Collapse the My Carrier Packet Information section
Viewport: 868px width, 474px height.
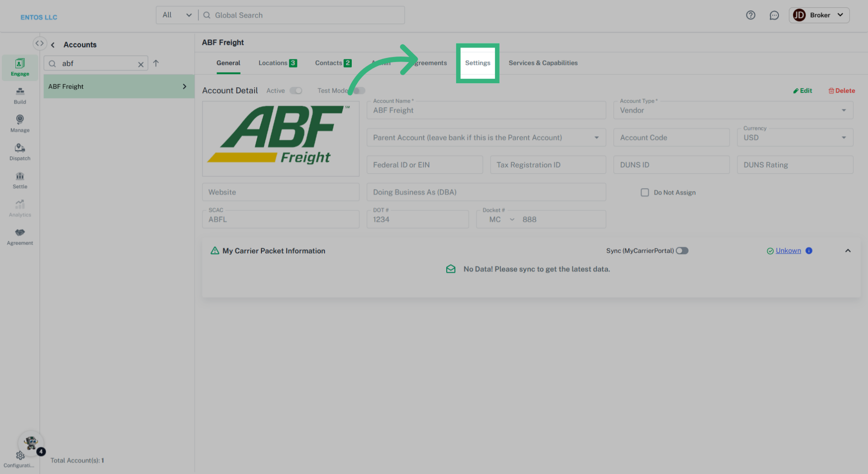tap(848, 251)
